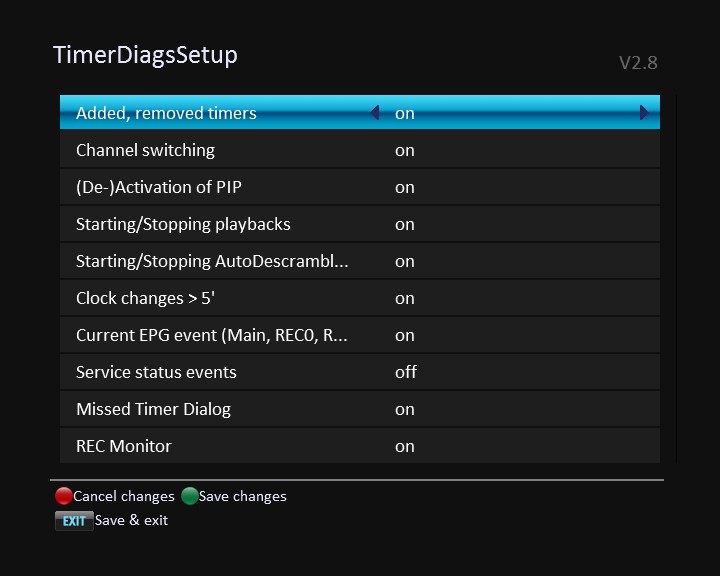The height and width of the screenshot is (576, 720).
Task: Toggle REC Monitor on value
Action: tap(405, 446)
